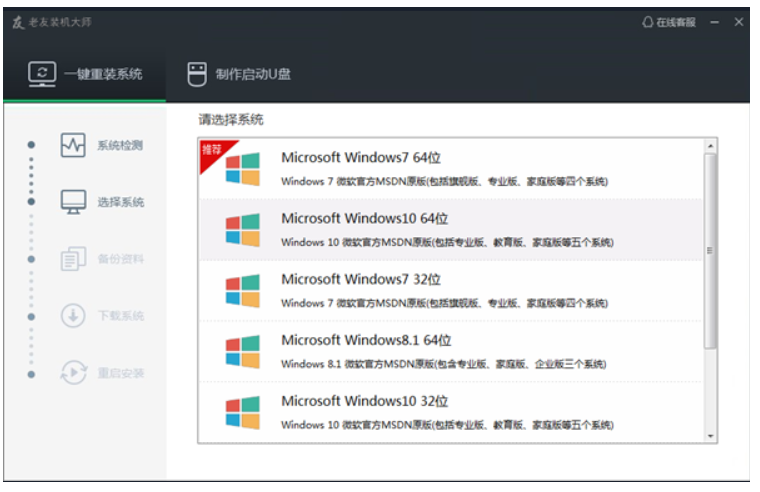Click the USB drive icon in the header

click(x=197, y=74)
